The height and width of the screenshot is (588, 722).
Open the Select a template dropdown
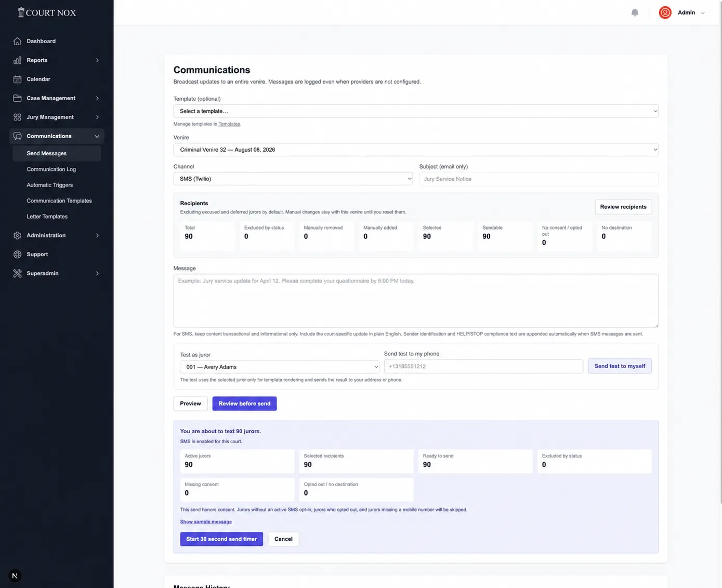tap(416, 111)
